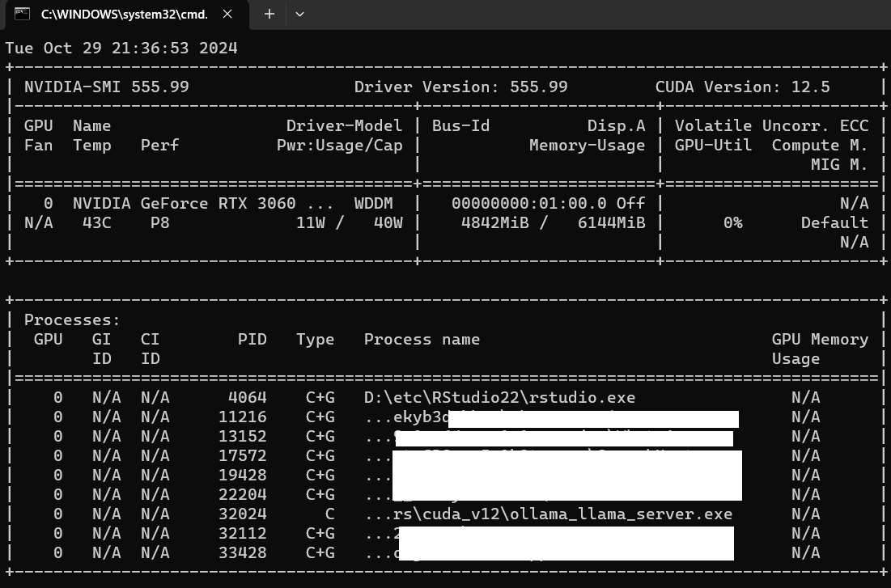Click the Processes: heading

click(x=72, y=319)
